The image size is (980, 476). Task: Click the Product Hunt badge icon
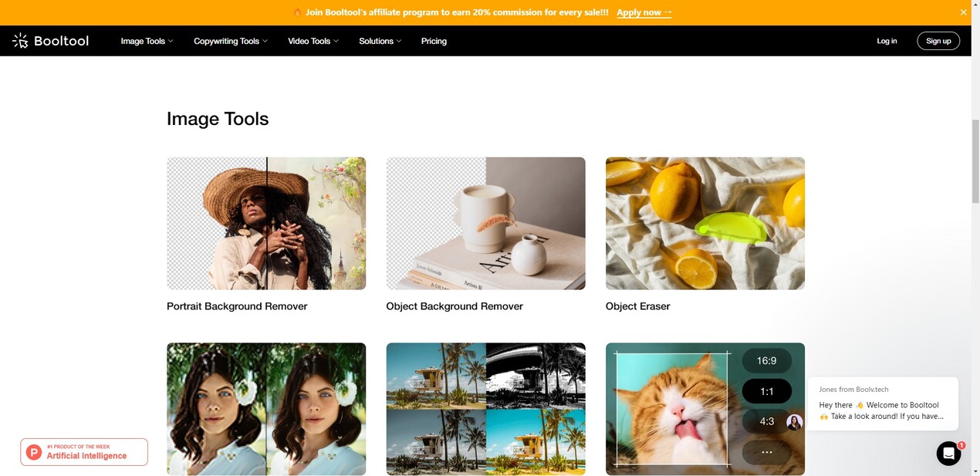pyautogui.click(x=34, y=452)
